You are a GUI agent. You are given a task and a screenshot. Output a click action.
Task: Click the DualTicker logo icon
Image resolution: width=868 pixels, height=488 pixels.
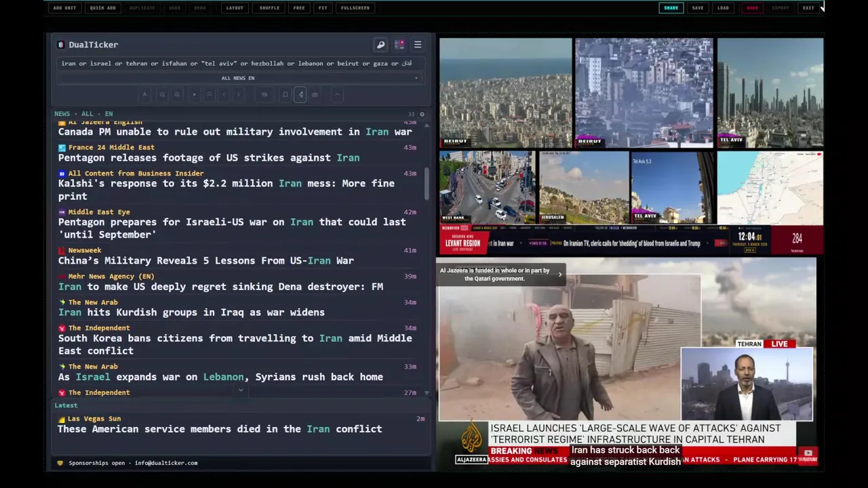61,45
